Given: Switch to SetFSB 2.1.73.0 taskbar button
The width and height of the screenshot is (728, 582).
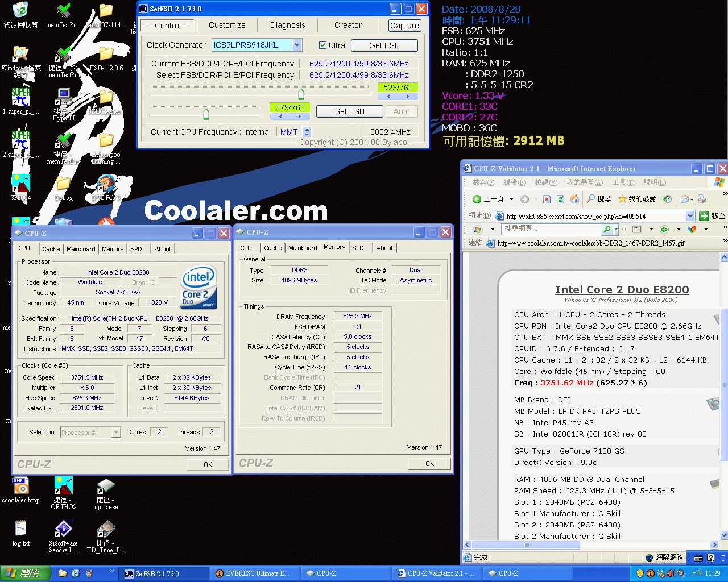Looking at the screenshot, I should point(164,573).
